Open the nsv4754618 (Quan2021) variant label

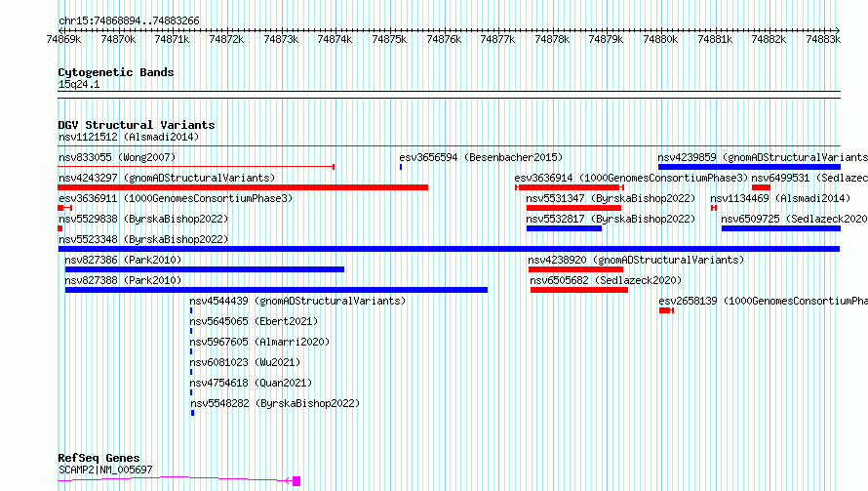251,383
